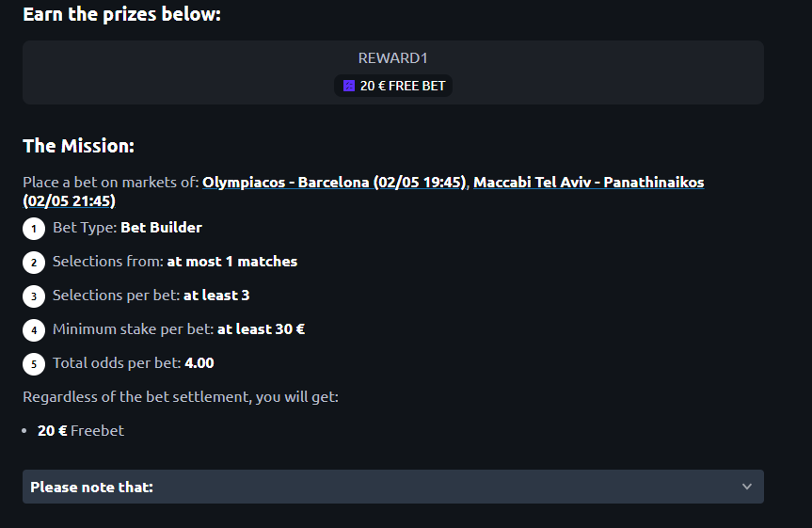Viewport: 812px width, 528px height.
Task: Click the 20 € FREE BET badge
Action: (x=393, y=86)
